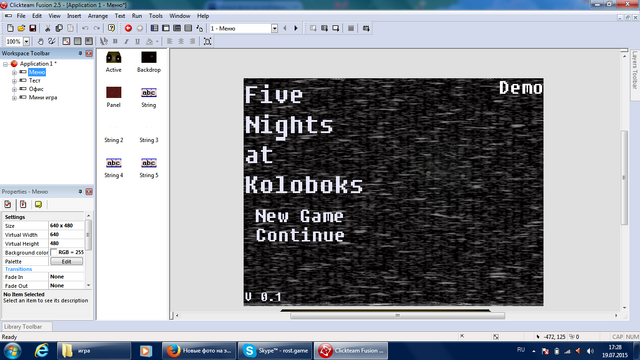
Task: Click Firefox in the Windows taskbar
Action: pyautogui.click(x=199, y=351)
